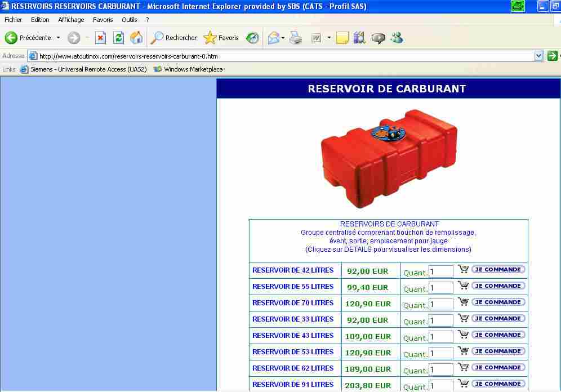Open the address bar URL dropdown

coord(538,56)
